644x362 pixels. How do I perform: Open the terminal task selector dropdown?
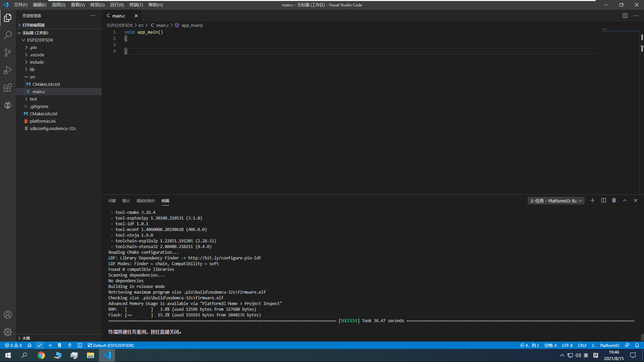[x=556, y=201]
